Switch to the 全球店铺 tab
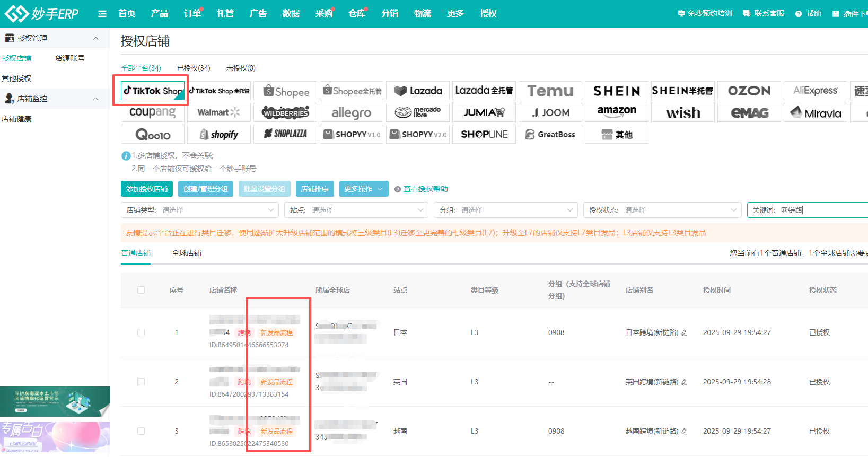 click(x=187, y=253)
